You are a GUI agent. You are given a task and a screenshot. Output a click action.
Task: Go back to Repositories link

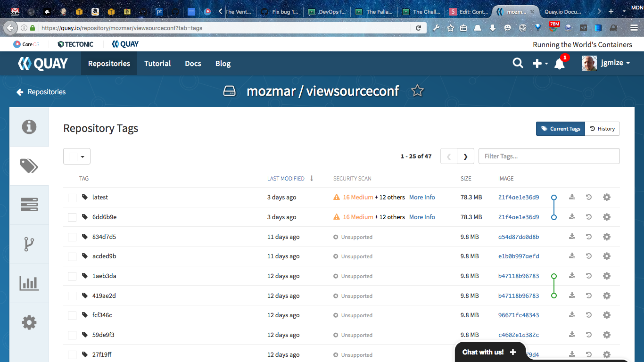41,92
